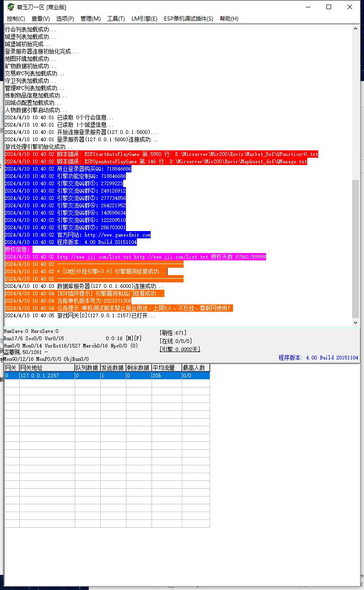Click the 引擎交流QQ群①: 27299223 line

click(x=64, y=183)
